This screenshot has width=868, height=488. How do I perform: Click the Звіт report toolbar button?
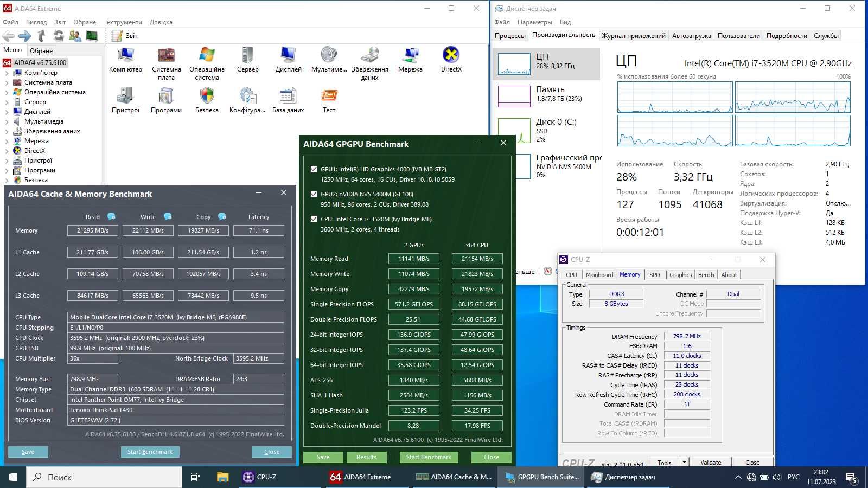pyautogui.click(x=125, y=36)
